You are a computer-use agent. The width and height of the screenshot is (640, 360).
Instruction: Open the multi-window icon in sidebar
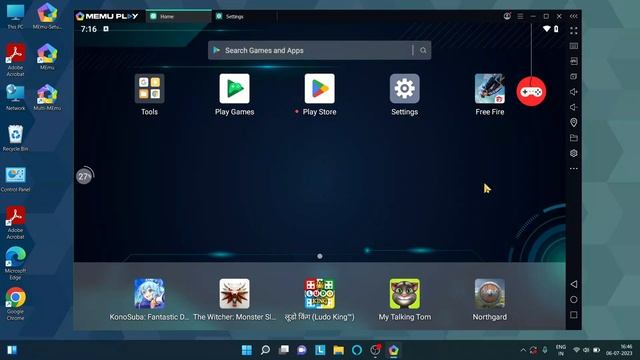pyautogui.click(x=573, y=76)
